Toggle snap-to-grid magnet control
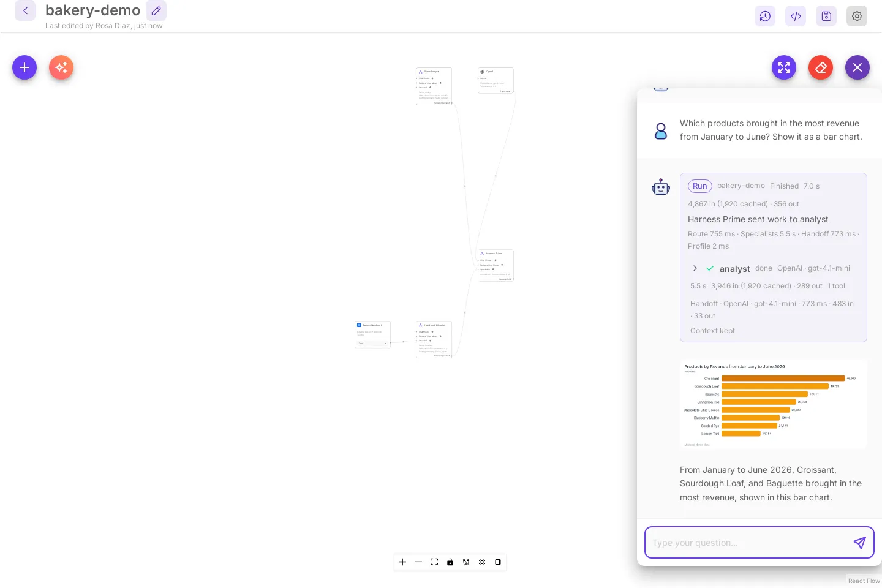882x588 pixels. coord(466,562)
